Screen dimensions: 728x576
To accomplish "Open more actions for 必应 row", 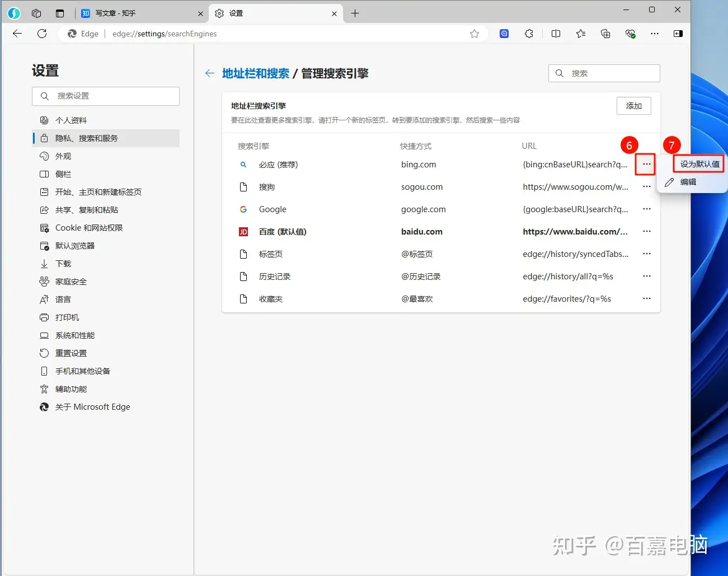I will [647, 164].
